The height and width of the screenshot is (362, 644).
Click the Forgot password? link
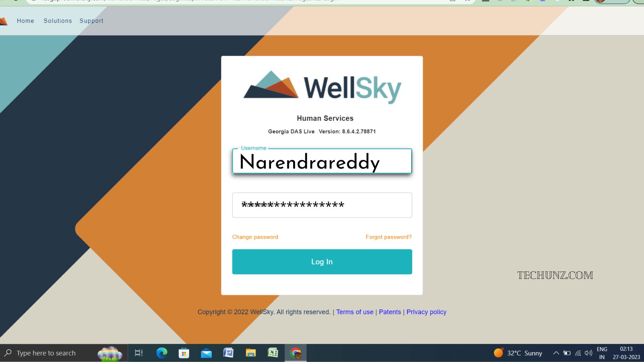click(x=388, y=237)
